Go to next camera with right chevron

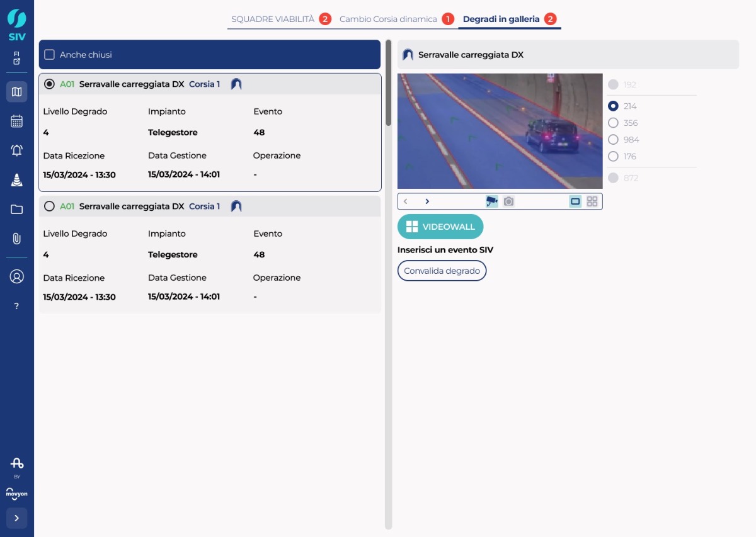(x=427, y=201)
